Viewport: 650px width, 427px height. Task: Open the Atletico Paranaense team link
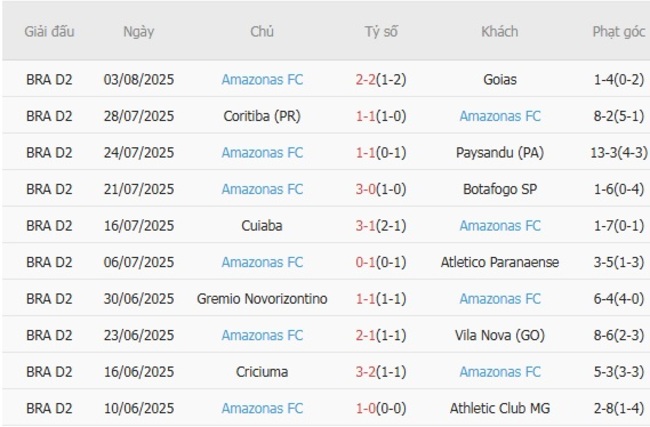click(500, 262)
